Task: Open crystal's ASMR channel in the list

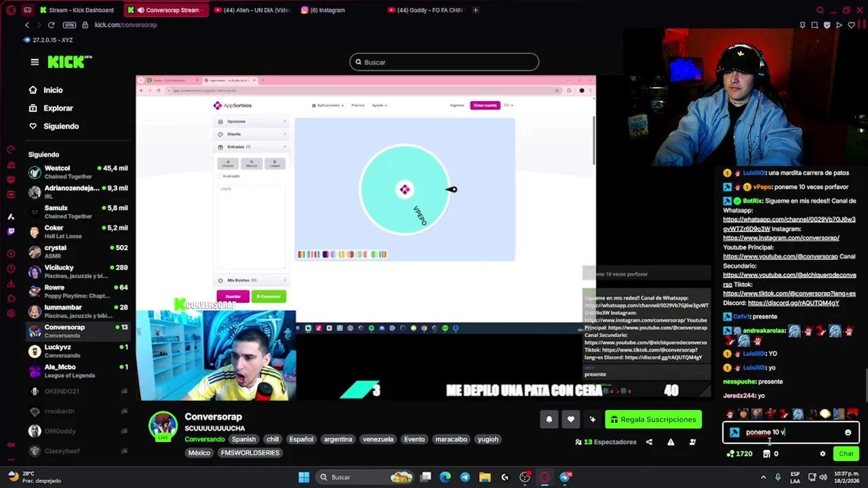Action: click(x=78, y=251)
